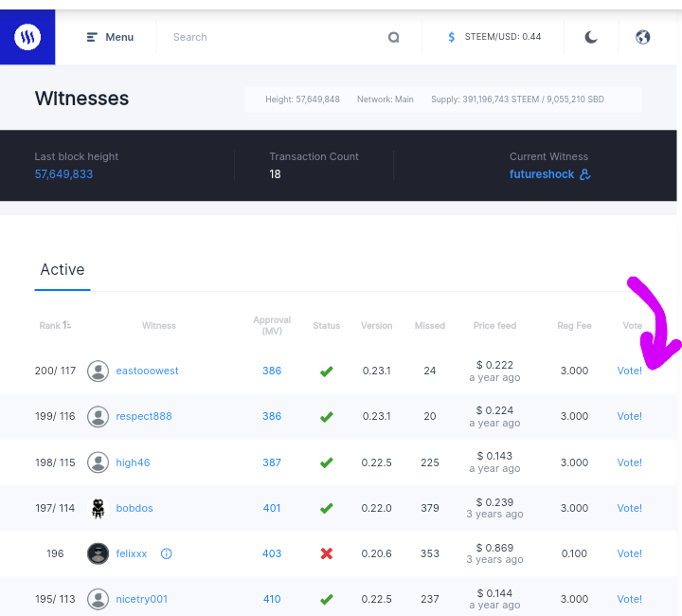Open nicetry001 approval value 410
Screen dimensions: 682x616
click(x=272, y=599)
